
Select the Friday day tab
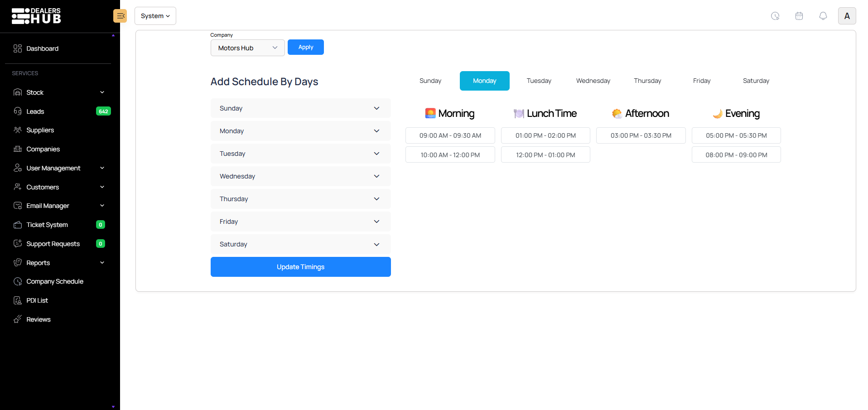[x=701, y=81]
